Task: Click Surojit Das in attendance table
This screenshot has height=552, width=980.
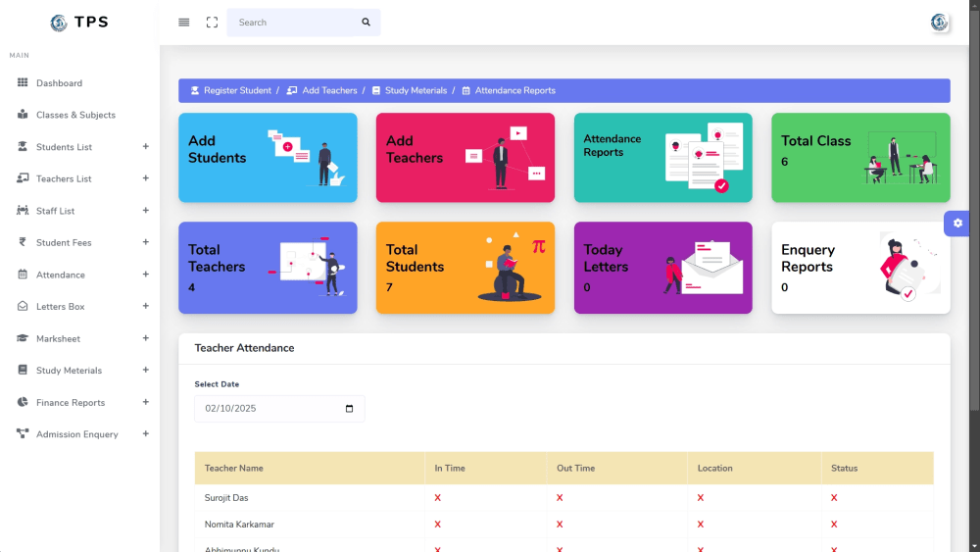Action: click(226, 498)
